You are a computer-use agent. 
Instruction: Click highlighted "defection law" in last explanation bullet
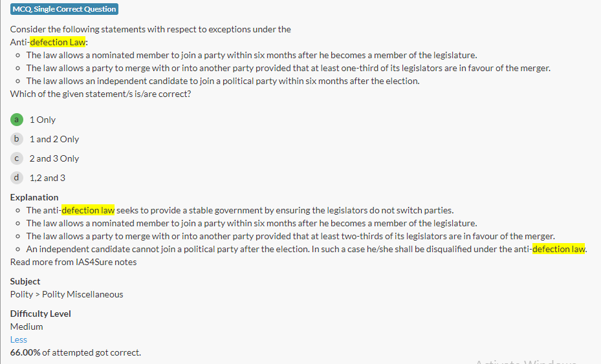558,249
